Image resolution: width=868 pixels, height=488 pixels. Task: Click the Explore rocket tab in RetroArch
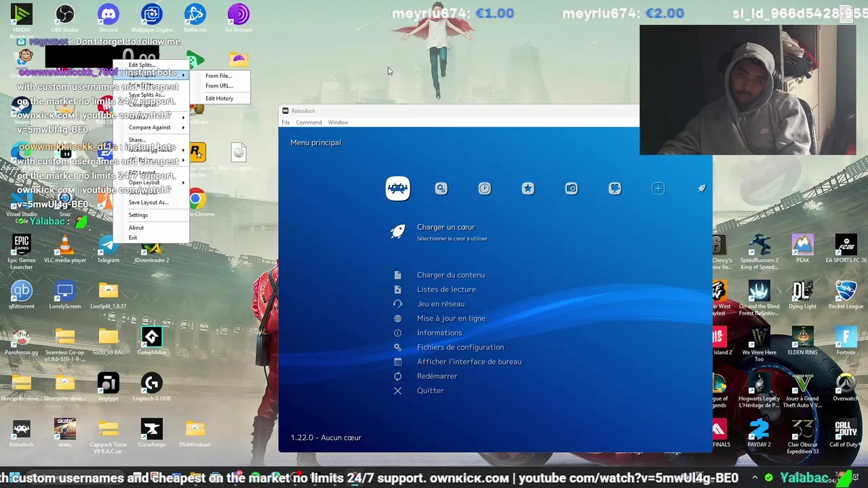pyautogui.click(x=702, y=189)
